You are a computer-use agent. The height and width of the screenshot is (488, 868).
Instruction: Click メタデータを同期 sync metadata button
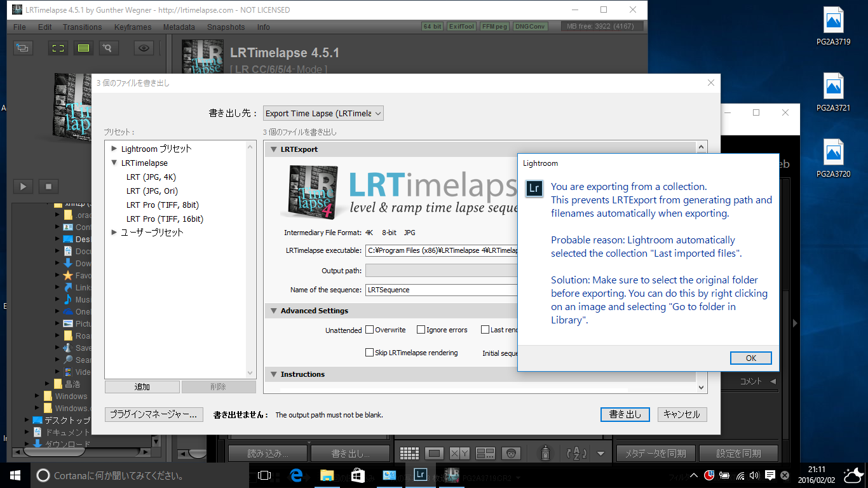click(x=655, y=454)
